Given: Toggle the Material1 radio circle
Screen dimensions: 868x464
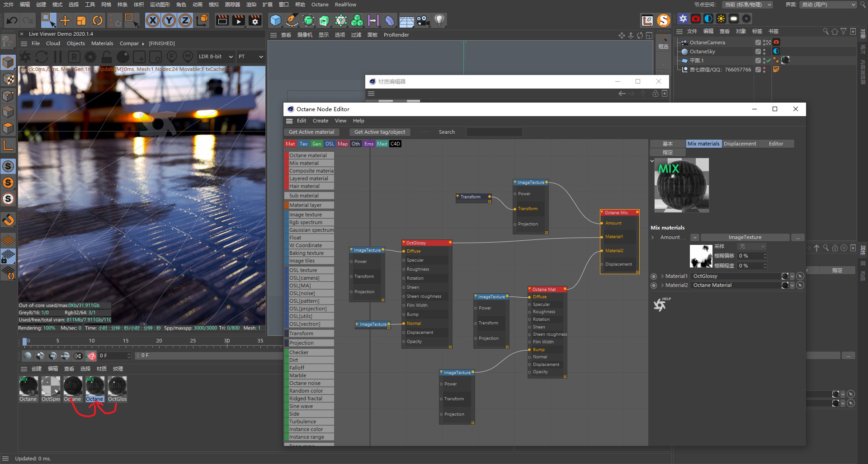Looking at the screenshot, I should (654, 276).
